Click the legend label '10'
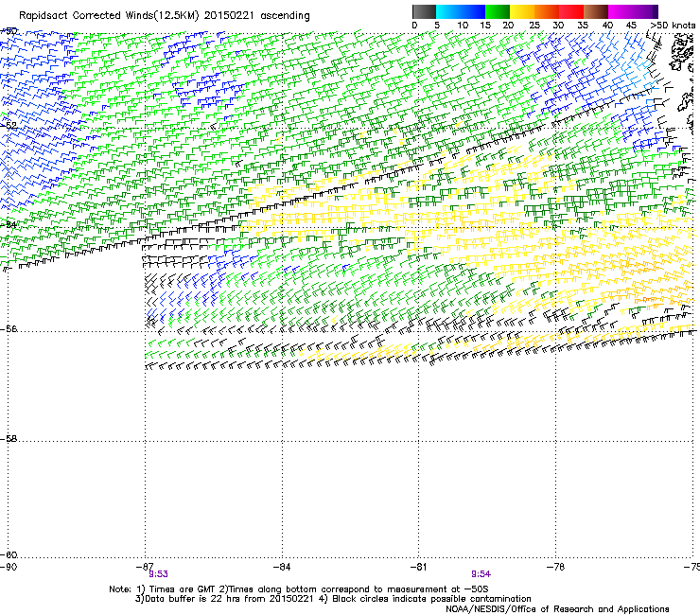The height and width of the screenshot is (615, 700). tap(463, 26)
